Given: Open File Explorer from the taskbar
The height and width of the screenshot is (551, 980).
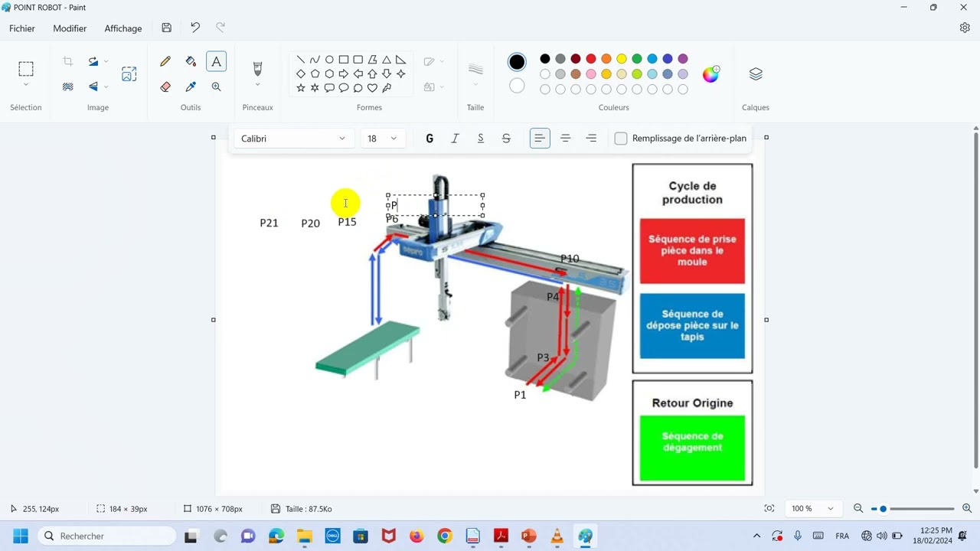Looking at the screenshot, I should tap(305, 536).
